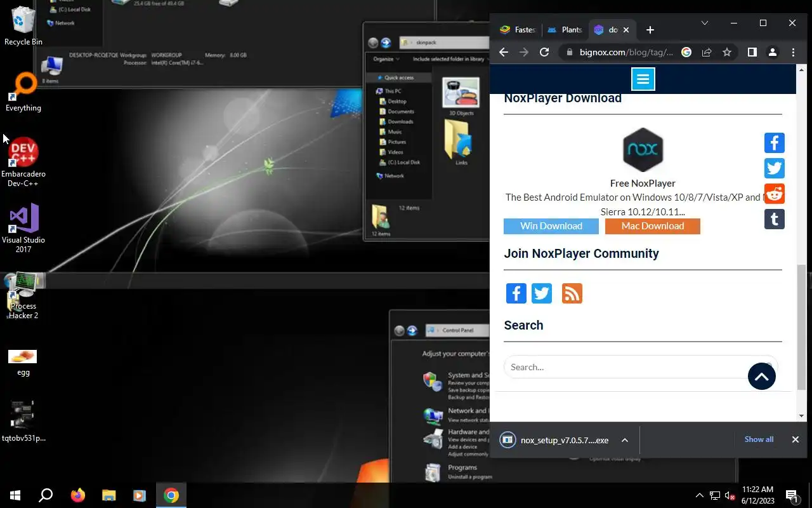
Task: Open the Recycle Bin desktop icon
Action: [23, 26]
